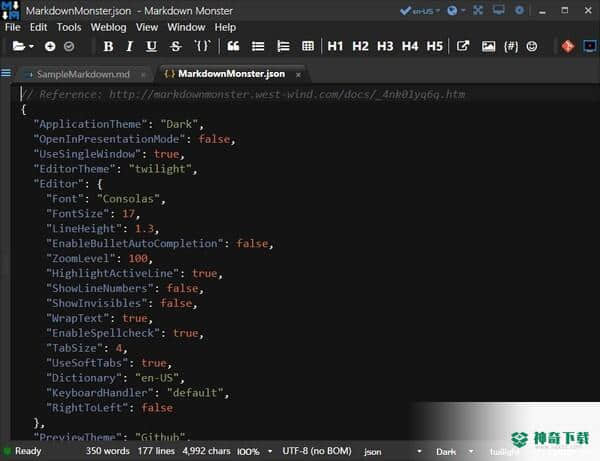Click the FontSize value 17
Screen dimensions: 600x461
click(x=129, y=213)
